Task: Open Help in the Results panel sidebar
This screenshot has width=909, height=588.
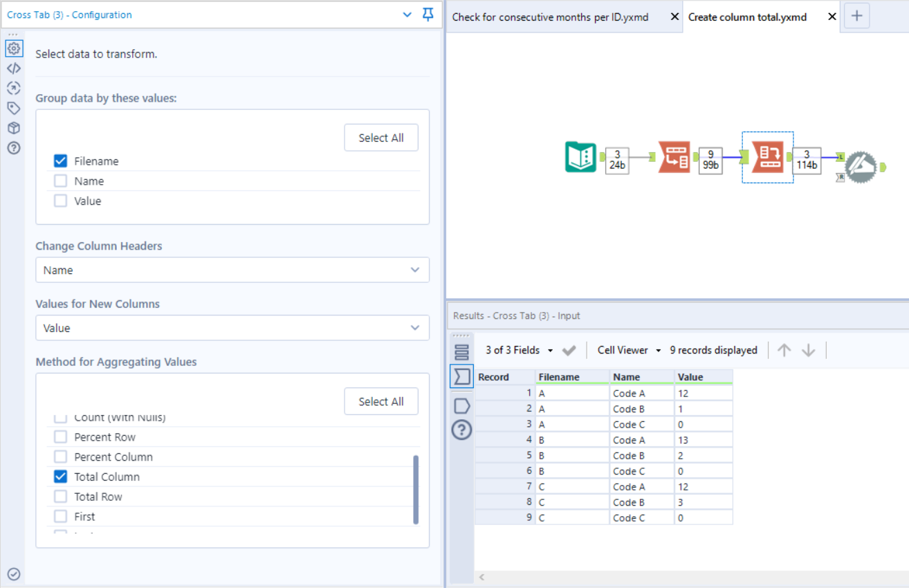Action: (461, 430)
